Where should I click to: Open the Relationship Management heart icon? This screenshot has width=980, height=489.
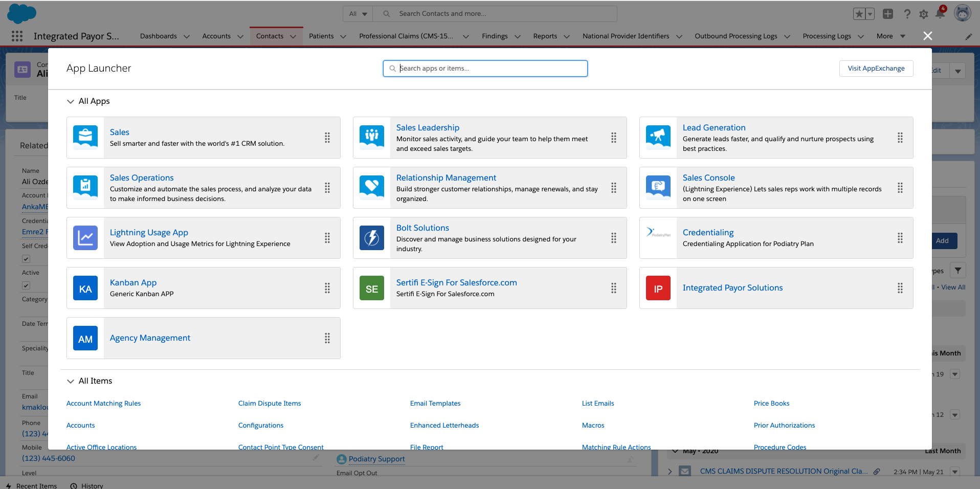click(372, 188)
